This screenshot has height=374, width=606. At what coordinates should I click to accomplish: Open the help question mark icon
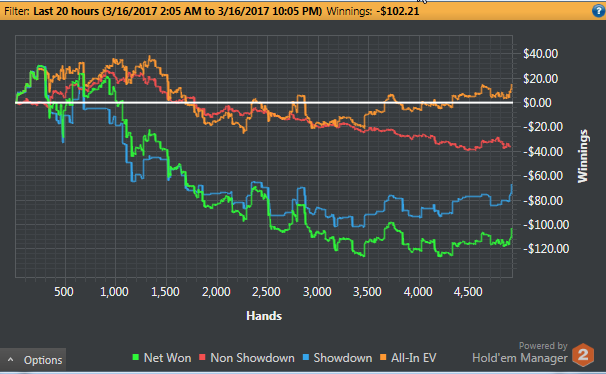(598, 11)
